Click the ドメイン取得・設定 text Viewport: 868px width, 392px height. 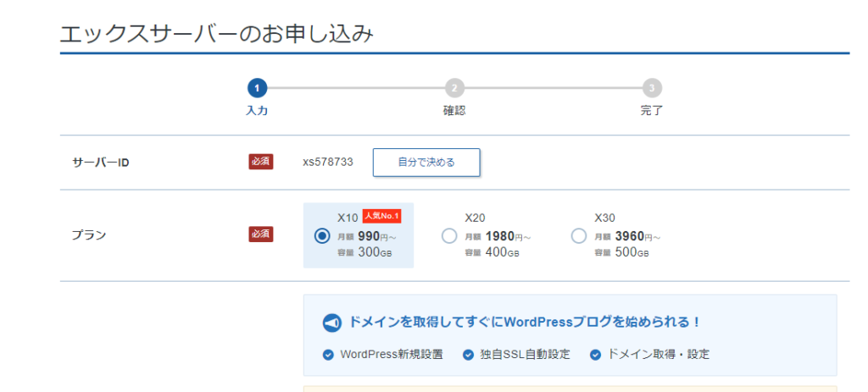point(658,355)
